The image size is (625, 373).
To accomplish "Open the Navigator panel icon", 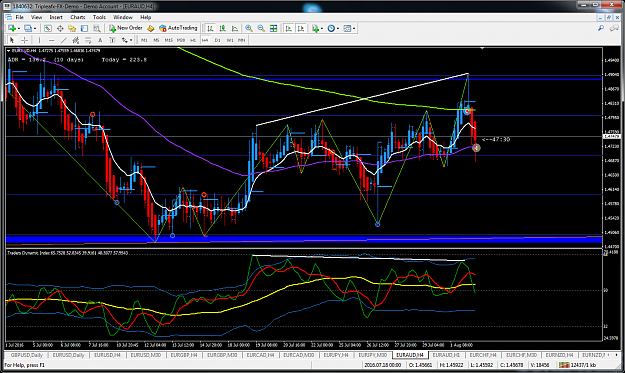I will [72, 28].
